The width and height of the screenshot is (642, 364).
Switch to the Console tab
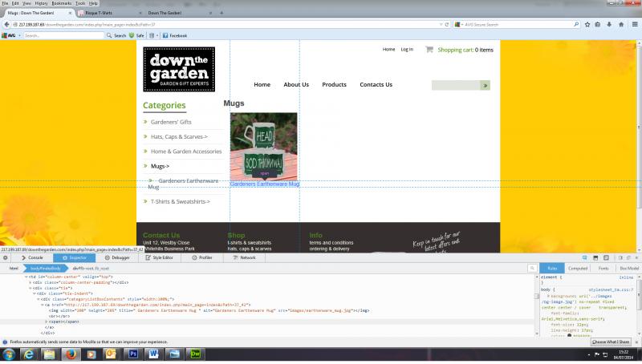click(x=32, y=257)
